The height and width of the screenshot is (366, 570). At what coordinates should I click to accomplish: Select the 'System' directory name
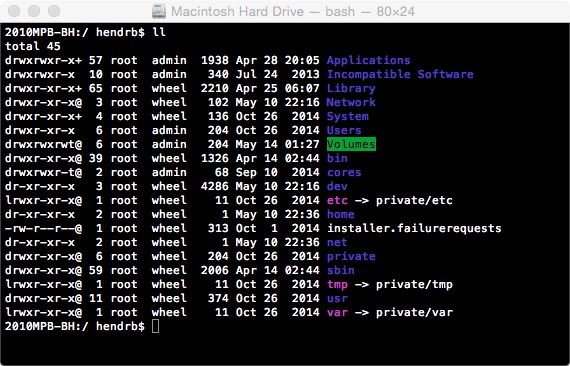coord(348,116)
